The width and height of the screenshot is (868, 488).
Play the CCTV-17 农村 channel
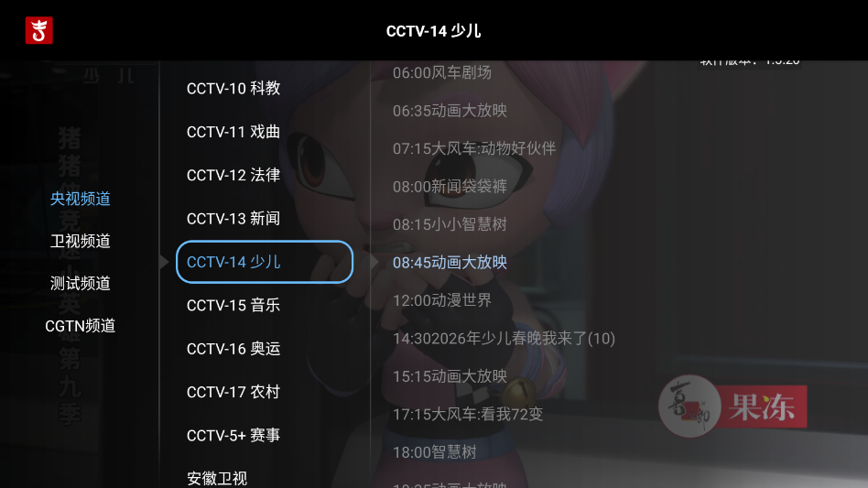click(x=233, y=392)
